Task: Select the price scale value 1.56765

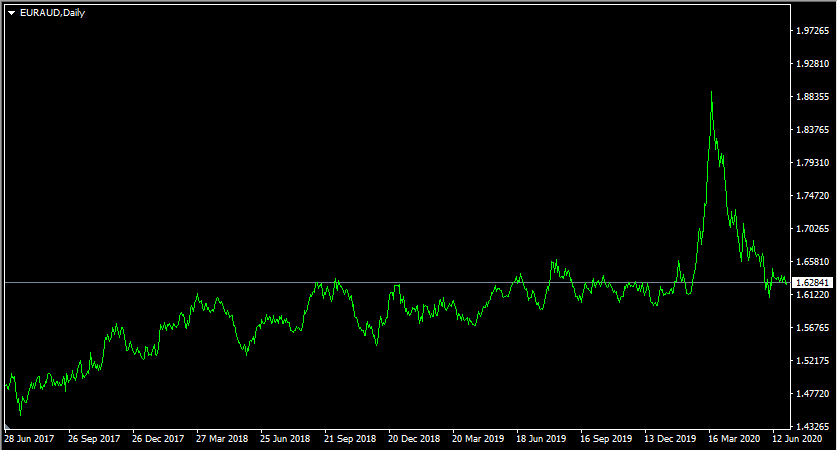Action: (812, 328)
